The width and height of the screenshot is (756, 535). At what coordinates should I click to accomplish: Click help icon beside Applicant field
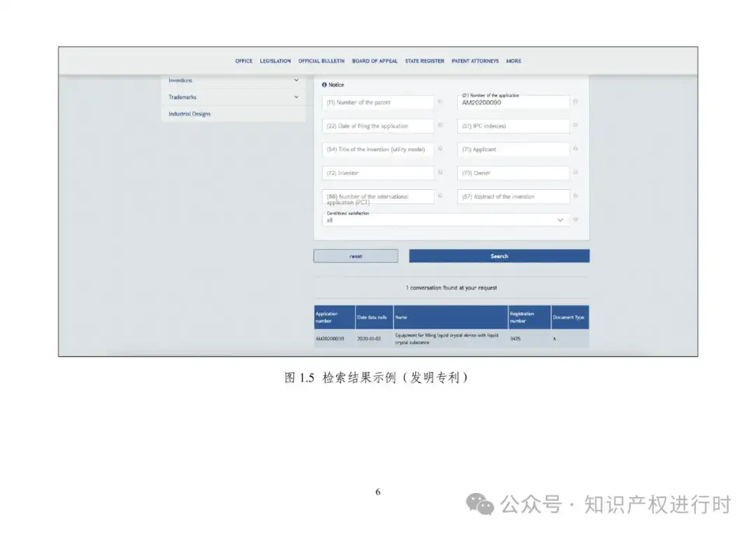(x=575, y=148)
